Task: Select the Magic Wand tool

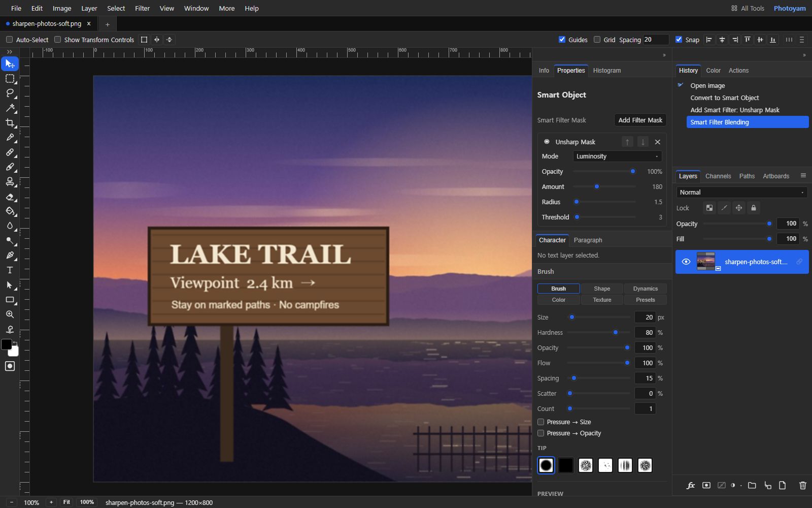Action: click(10, 108)
